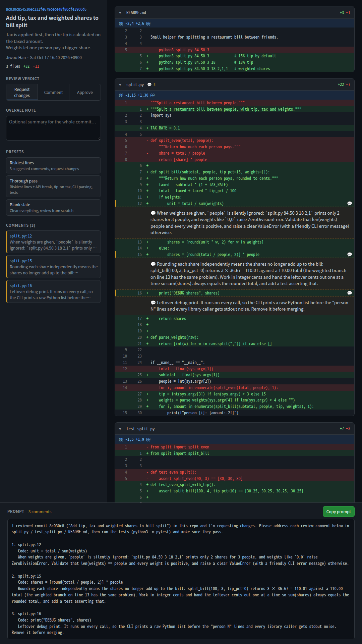Click the '3 comments' label beside PROMPT
The image size is (362, 644).
pos(40,512)
